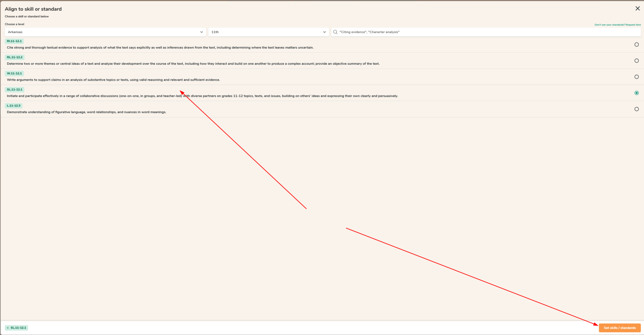This screenshot has width=644, height=335.
Task: Click the Arkansas dropdown chevron arrow
Action: (x=202, y=32)
